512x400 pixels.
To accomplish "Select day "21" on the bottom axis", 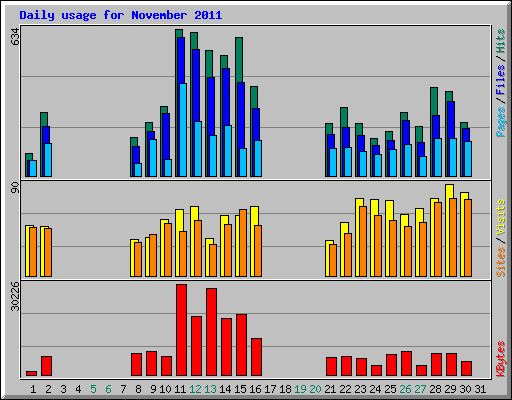I will pyautogui.click(x=330, y=389).
